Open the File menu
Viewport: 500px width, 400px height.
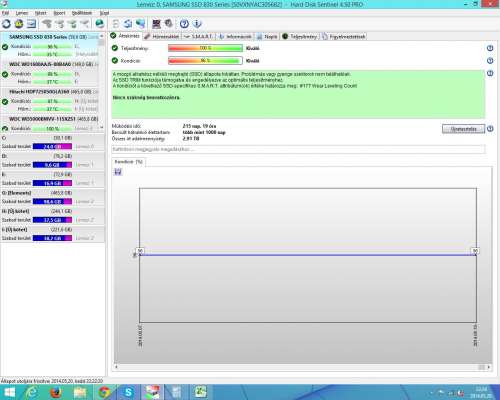click(5, 13)
